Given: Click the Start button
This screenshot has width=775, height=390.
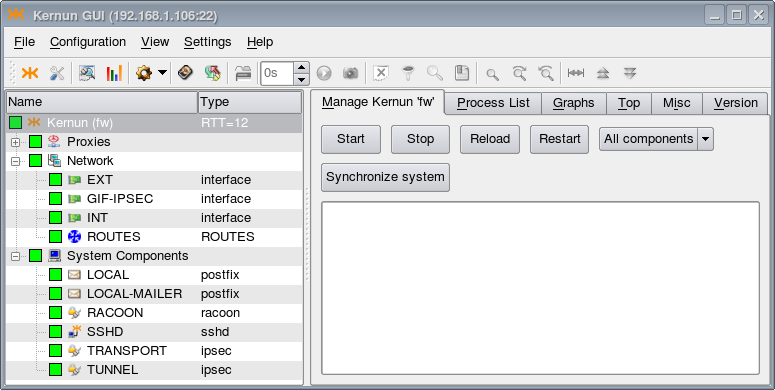Looking at the screenshot, I should click(x=351, y=139).
